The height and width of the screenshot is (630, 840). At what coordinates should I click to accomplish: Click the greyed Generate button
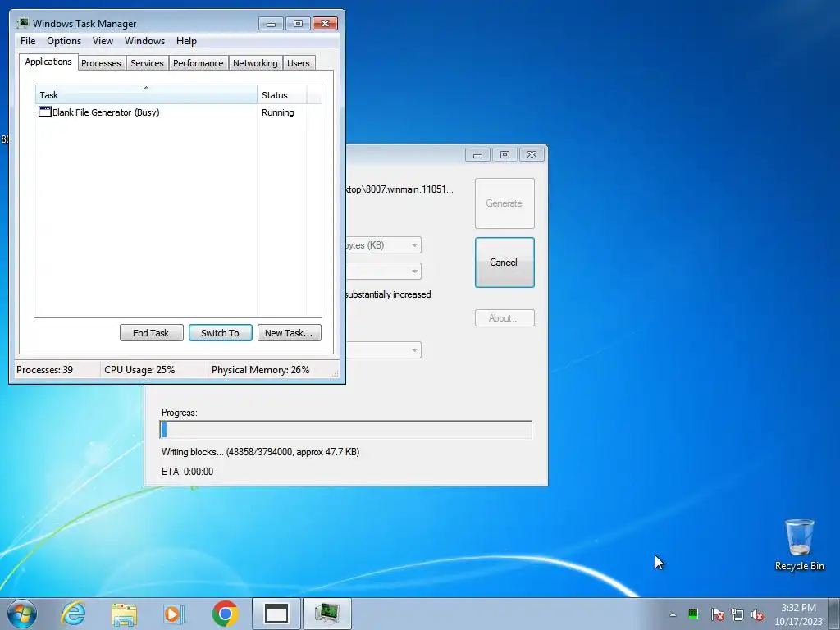coord(504,203)
